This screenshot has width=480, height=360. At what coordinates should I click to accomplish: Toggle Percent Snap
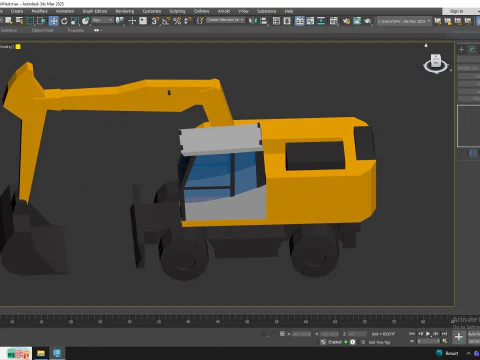pos(177,21)
